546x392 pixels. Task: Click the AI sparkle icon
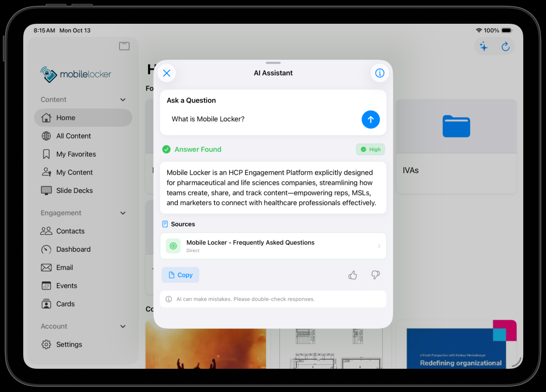(x=483, y=47)
